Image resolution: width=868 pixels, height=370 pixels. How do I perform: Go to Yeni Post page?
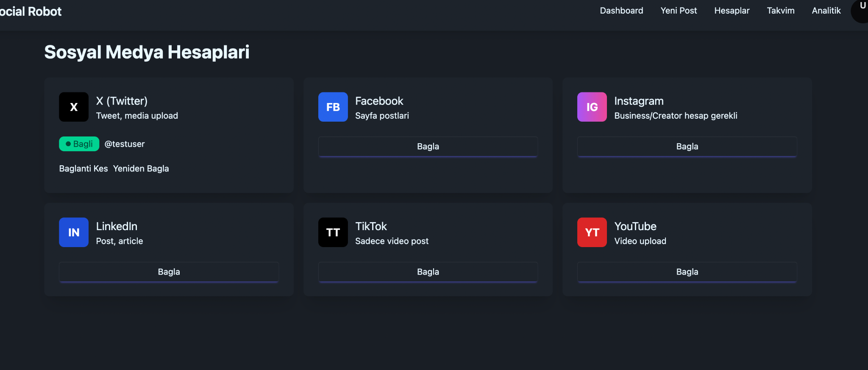point(679,11)
